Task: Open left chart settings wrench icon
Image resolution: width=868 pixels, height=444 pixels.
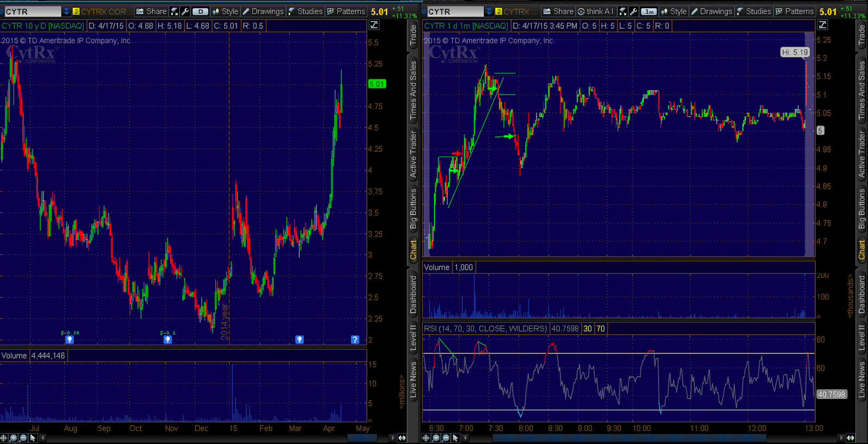Action: 185,11
